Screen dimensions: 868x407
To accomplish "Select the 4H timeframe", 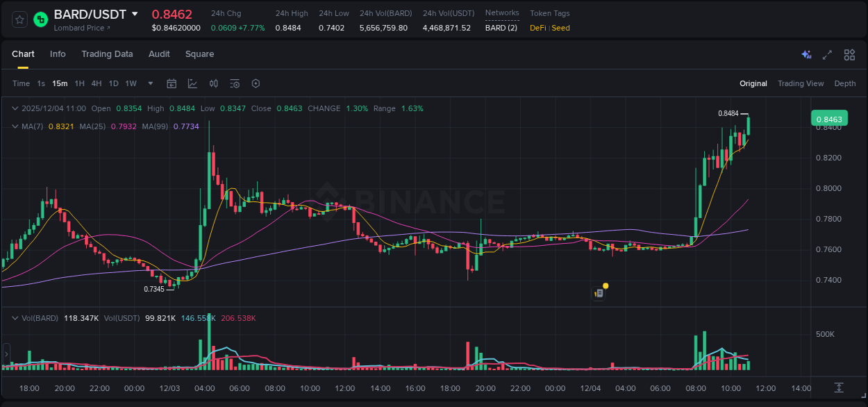I will click(x=97, y=83).
